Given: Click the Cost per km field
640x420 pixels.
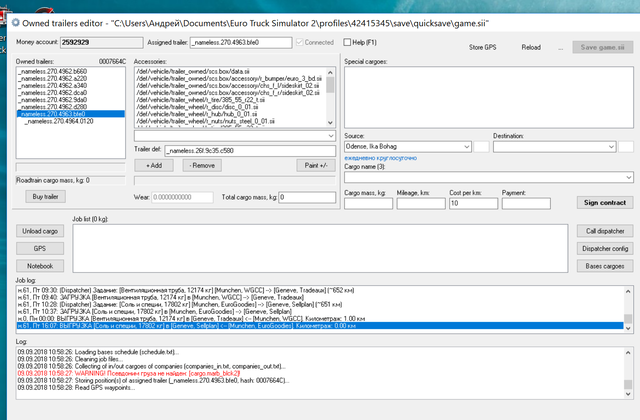Looking at the screenshot, I should [473, 203].
